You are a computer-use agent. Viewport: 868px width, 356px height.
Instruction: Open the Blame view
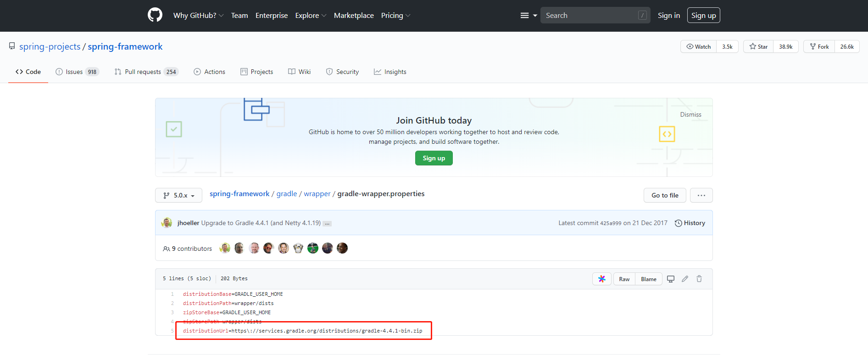point(649,279)
